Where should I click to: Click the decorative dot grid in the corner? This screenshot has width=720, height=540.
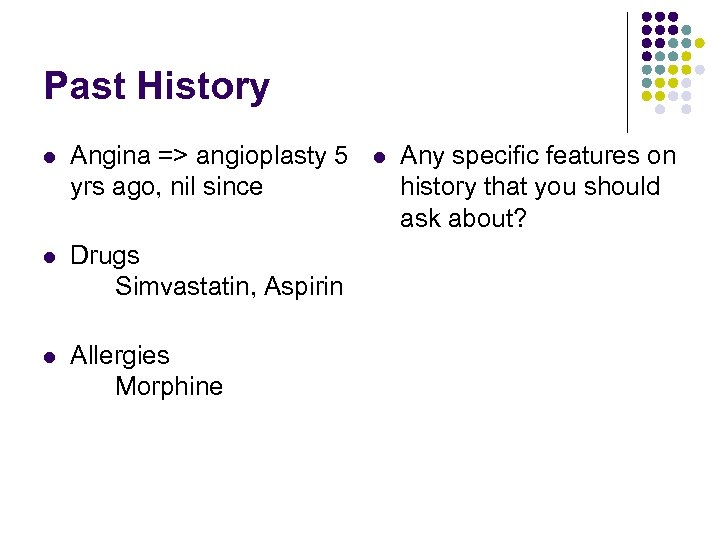coord(672,62)
